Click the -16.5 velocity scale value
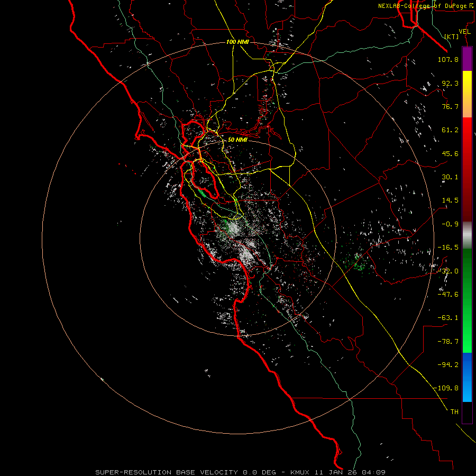 coord(448,248)
